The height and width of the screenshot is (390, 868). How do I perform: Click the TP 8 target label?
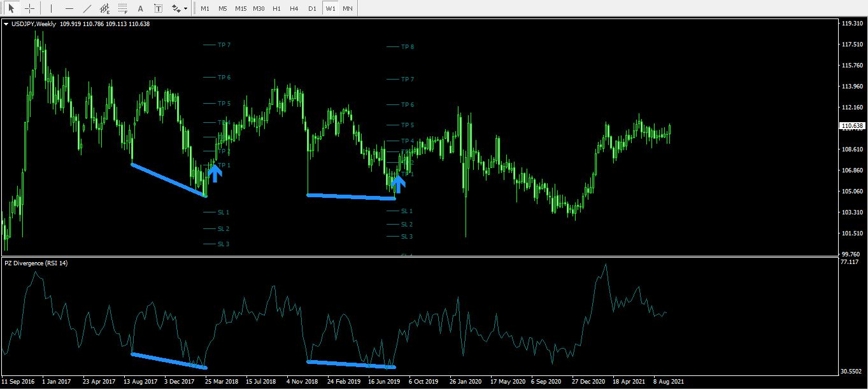[x=408, y=47]
